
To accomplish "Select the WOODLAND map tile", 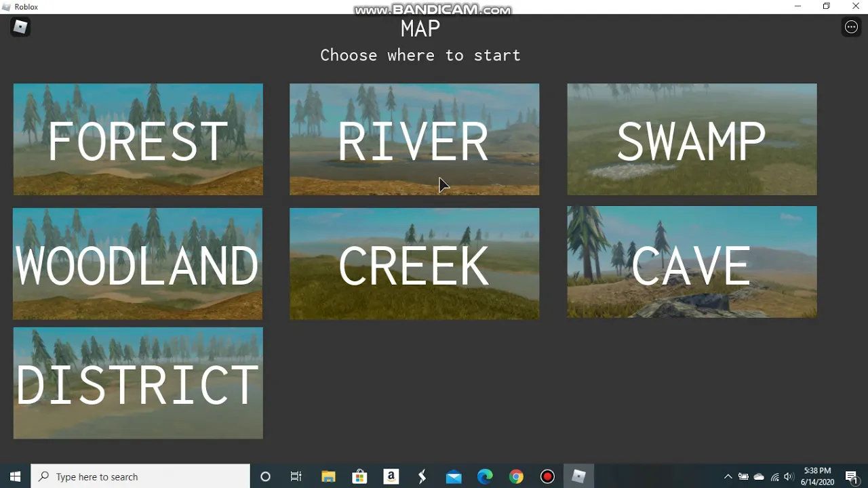I will 138,264.
